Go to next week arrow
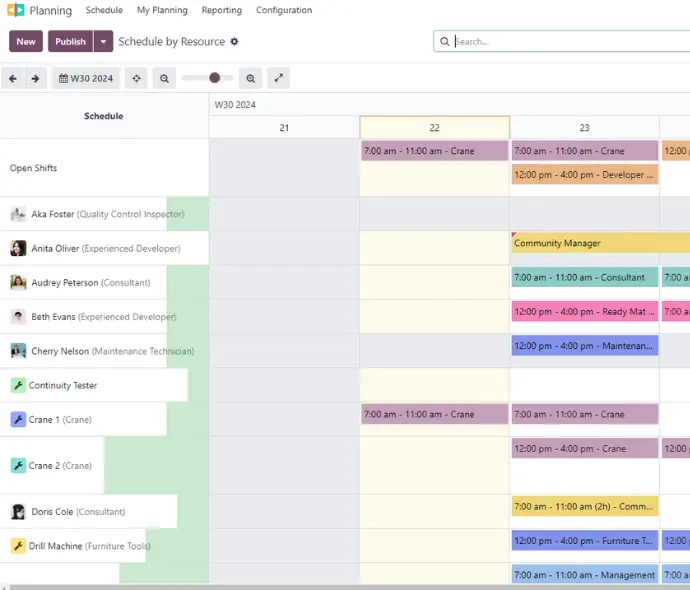690x590 pixels. click(35, 78)
